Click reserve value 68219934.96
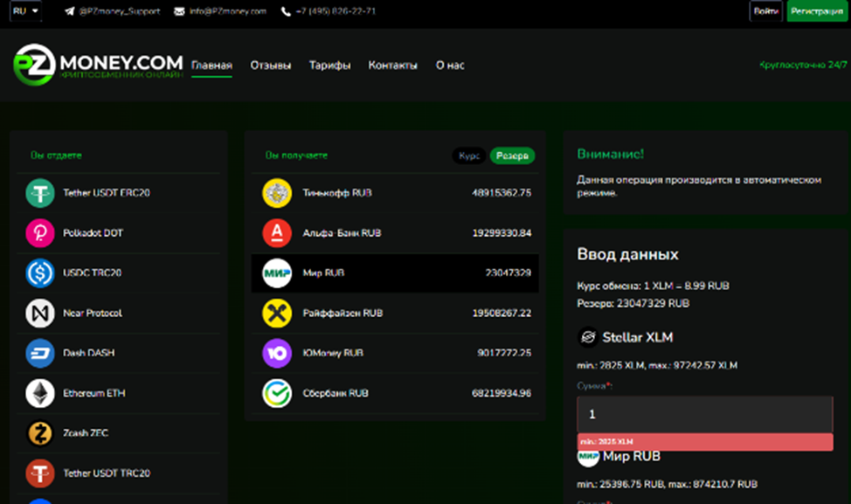Screen dimensions: 851x504 [x=502, y=393]
